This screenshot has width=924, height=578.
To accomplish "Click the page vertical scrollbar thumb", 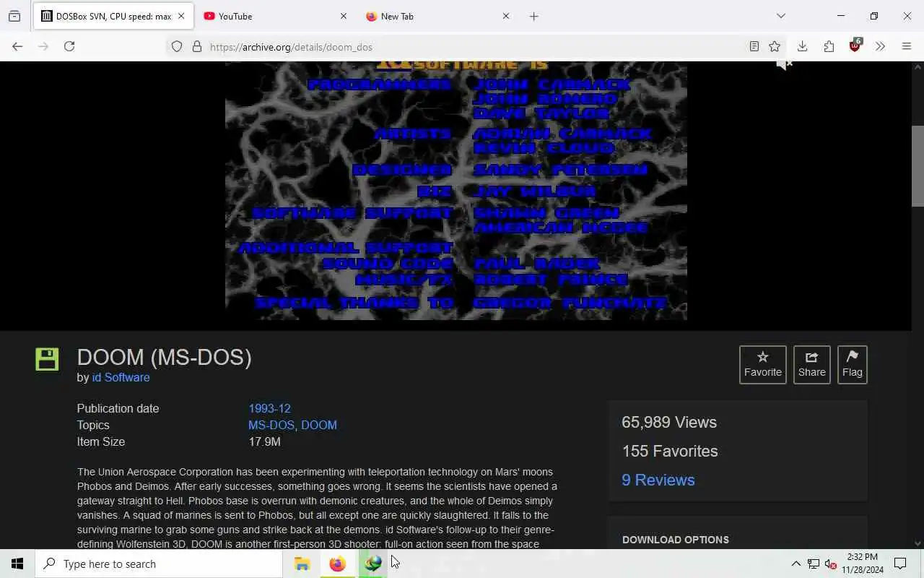I will pyautogui.click(x=918, y=166).
